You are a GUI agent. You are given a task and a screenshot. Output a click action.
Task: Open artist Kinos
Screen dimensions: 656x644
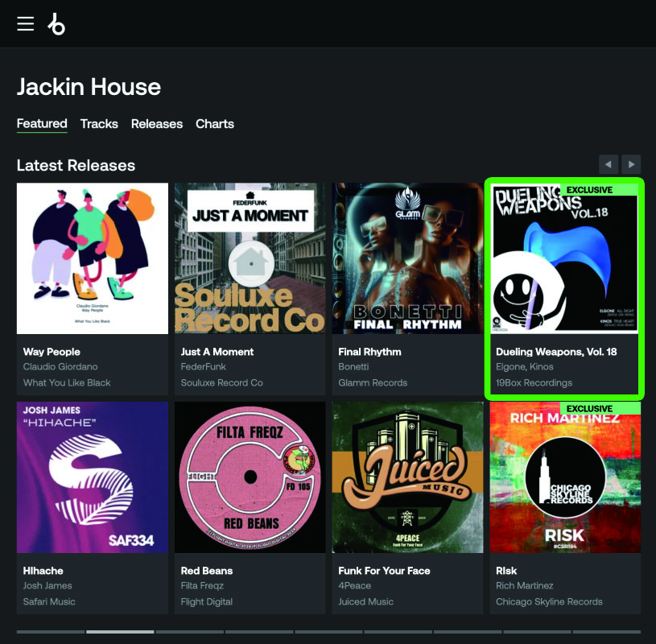point(542,367)
